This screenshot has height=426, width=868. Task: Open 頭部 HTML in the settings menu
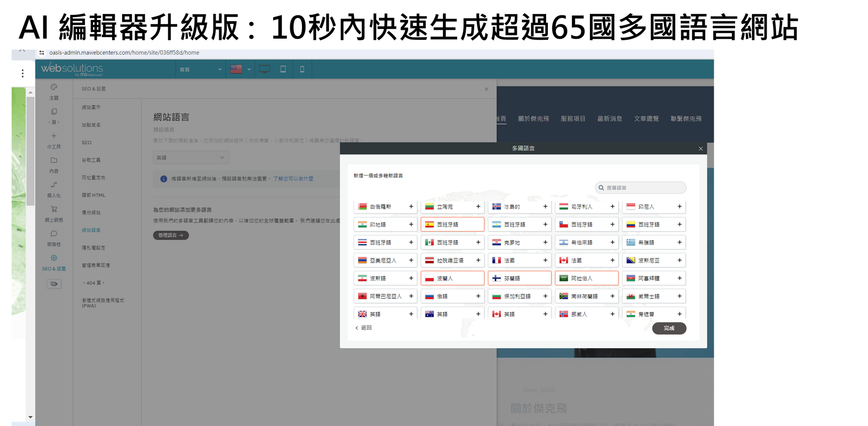pos(94,195)
